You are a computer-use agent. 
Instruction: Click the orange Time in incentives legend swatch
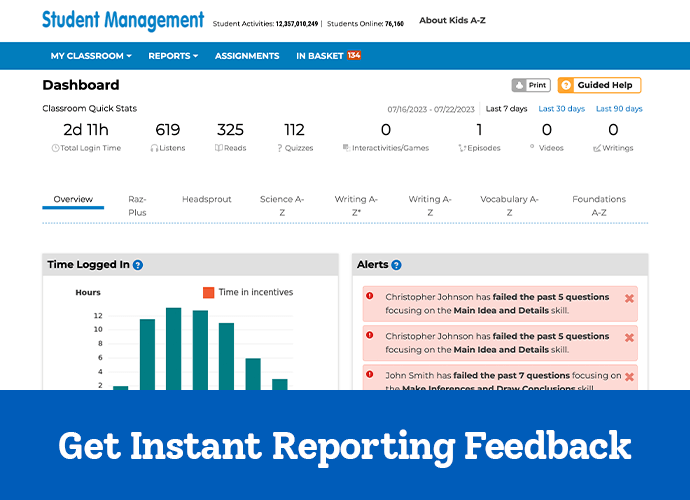tap(209, 292)
